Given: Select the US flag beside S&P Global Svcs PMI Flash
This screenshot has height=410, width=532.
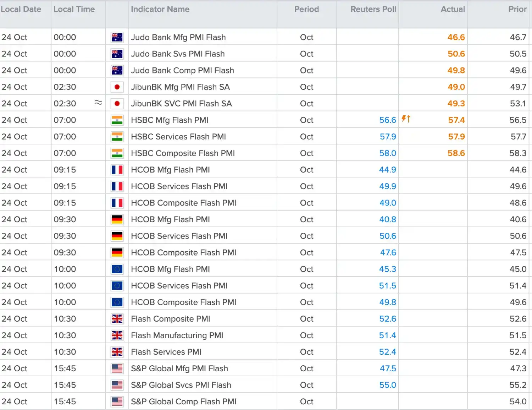Looking at the screenshot, I should point(117,385).
